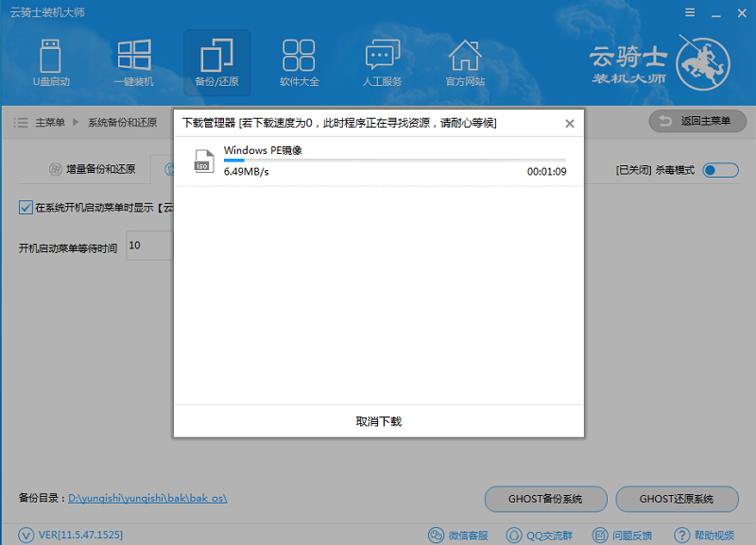
Task: Open 微信客服 WeChat support
Action: [x=458, y=536]
